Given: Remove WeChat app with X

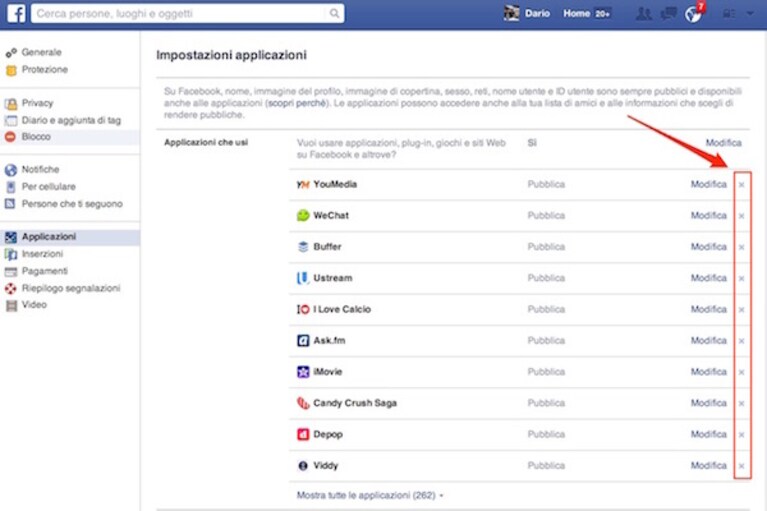Looking at the screenshot, I should pos(742,216).
